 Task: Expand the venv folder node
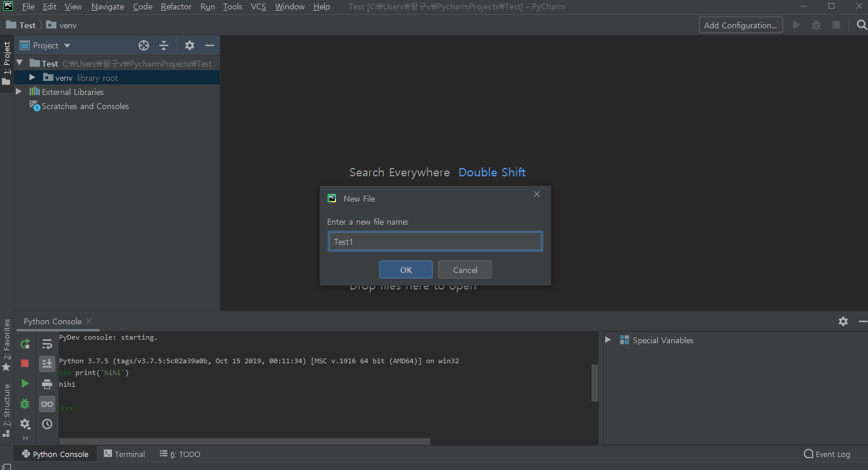(x=32, y=77)
